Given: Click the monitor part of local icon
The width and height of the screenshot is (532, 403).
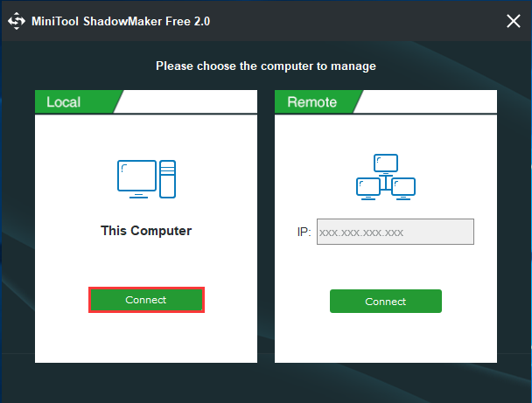Looking at the screenshot, I should click(x=136, y=179).
